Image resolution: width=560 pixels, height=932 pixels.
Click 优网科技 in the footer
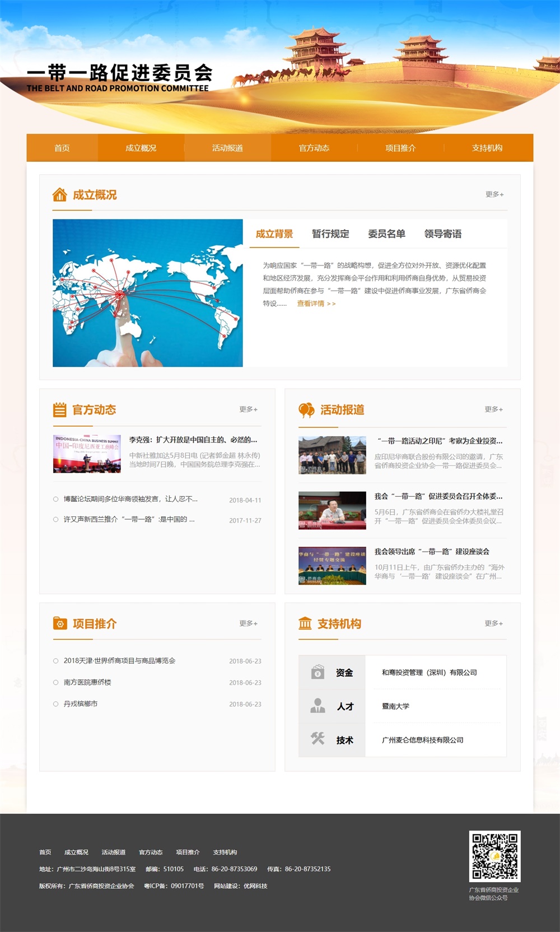point(255,886)
